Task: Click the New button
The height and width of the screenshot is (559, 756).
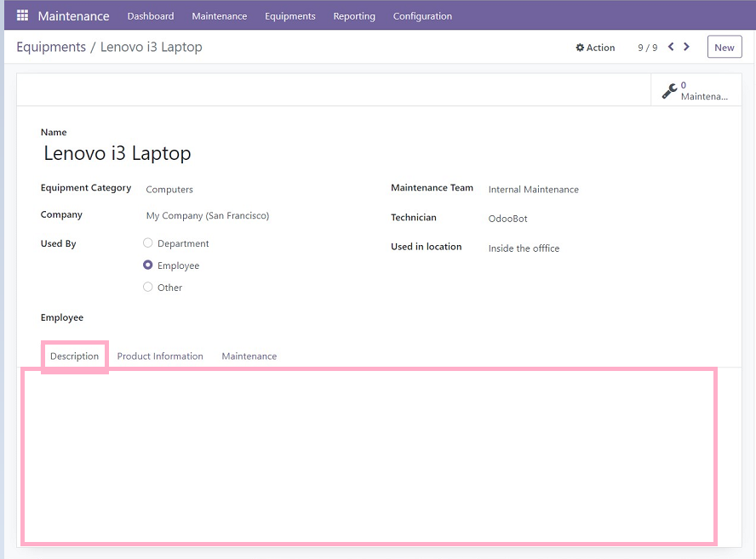Action: tap(724, 48)
